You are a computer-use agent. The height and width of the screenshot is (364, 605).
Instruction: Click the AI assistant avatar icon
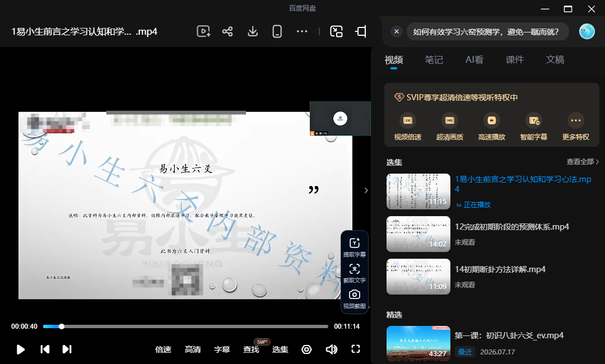(x=587, y=31)
